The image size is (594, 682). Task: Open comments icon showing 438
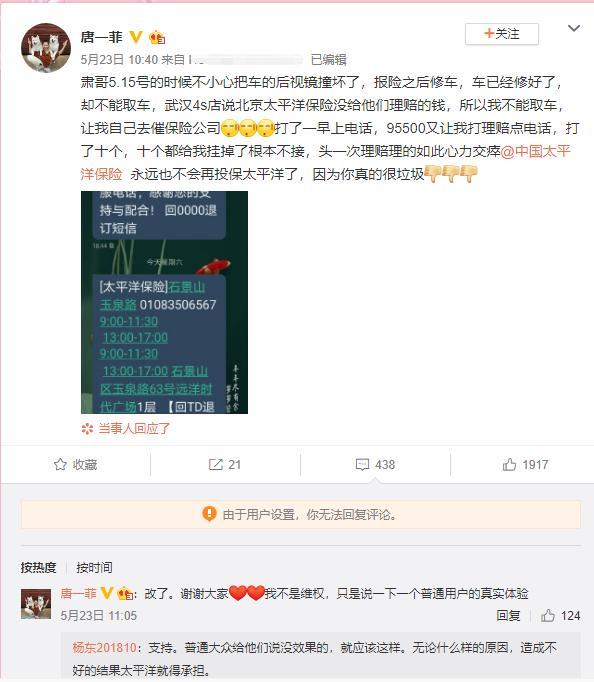click(x=362, y=465)
